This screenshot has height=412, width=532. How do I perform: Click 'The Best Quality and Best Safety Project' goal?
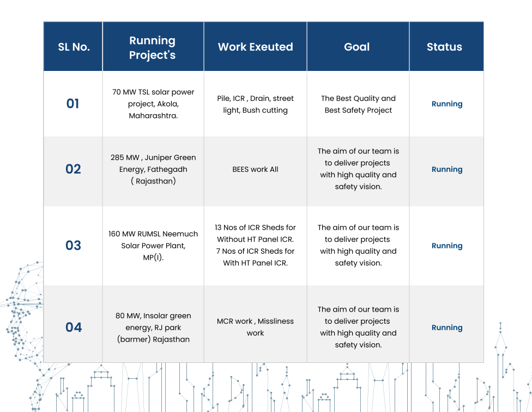click(x=358, y=104)
